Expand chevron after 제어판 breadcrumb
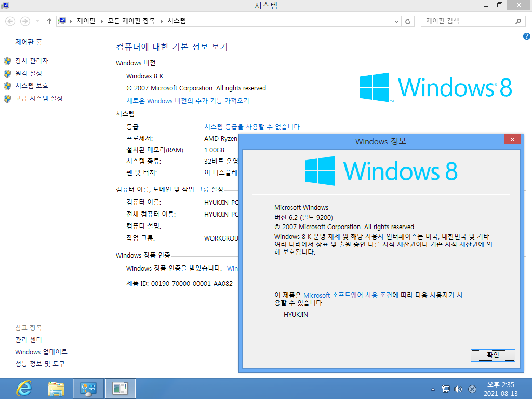The width and height of the screenshot is (532, 399). (101, 21)
